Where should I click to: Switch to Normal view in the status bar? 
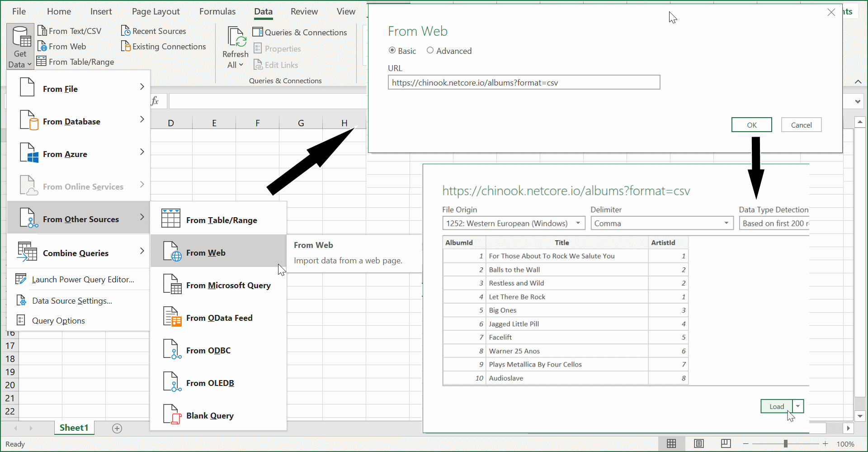click(671, 444)
